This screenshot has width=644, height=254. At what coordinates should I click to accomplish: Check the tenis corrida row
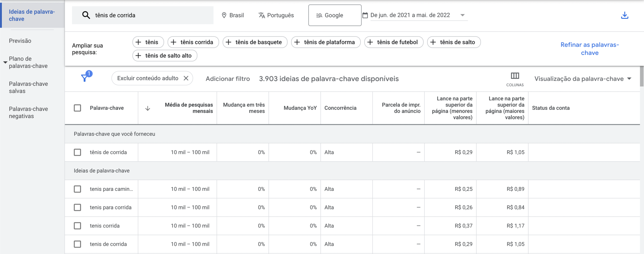pyautogui.click(x=77, y=226)
